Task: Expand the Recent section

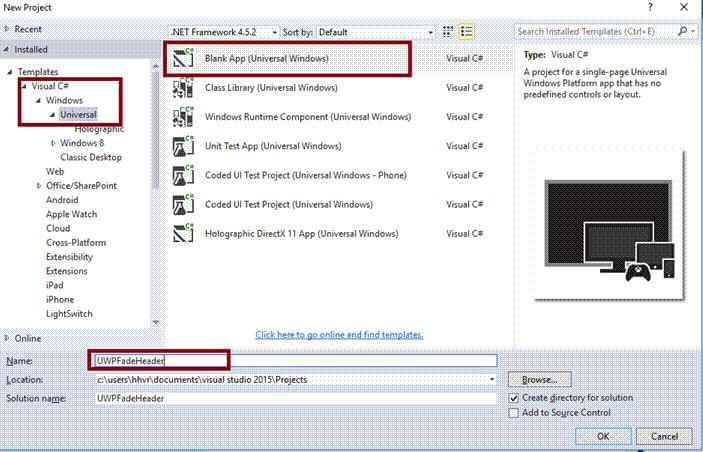Action: point(6,29)
